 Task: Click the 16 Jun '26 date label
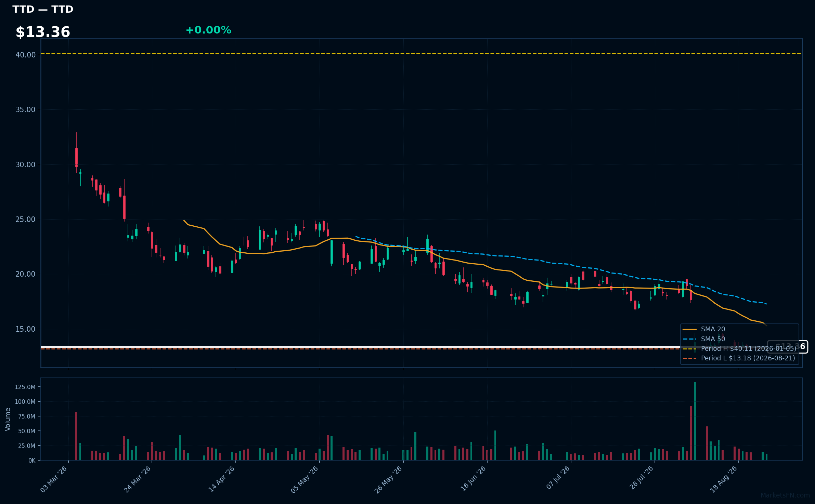pos(473,479)
